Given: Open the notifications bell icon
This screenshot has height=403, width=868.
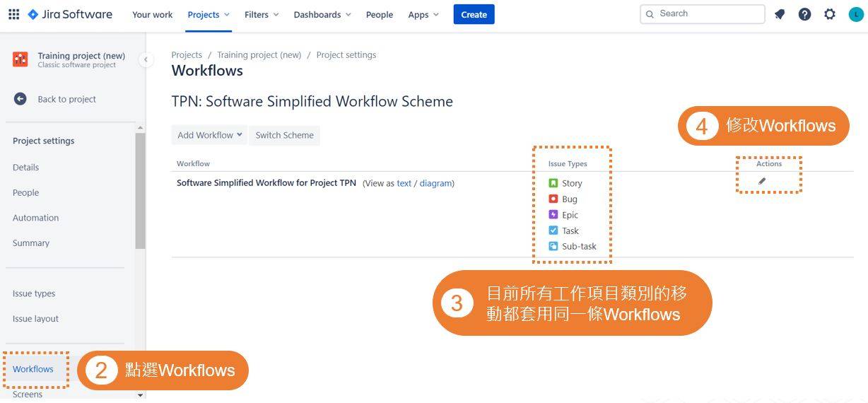Looking at the screenshot, I should (x=780, y=14).
